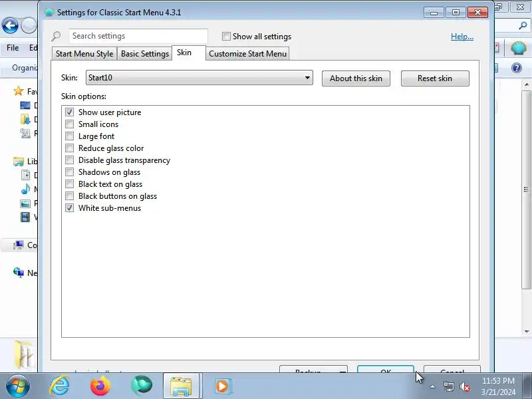532x399 pixels.
Task: Open the Windows Start orb
Action: click(18, 386)
